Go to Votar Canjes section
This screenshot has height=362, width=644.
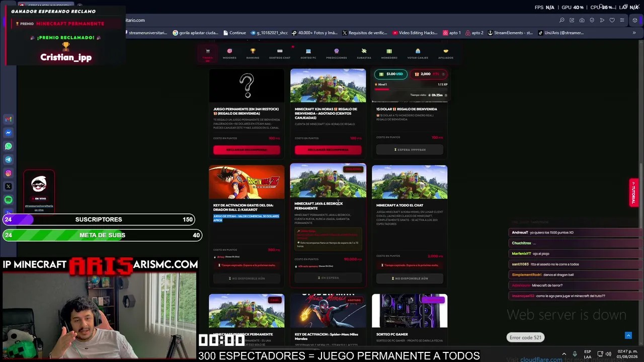(418, 53)
